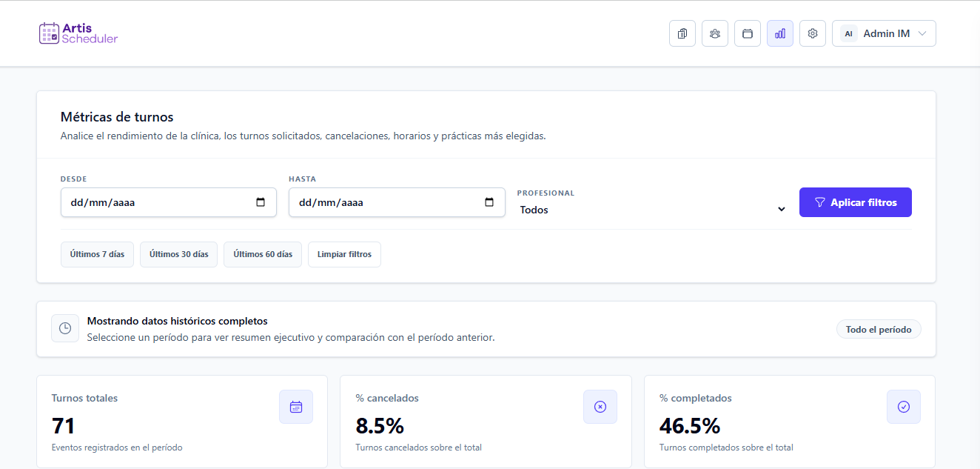Apply filters with the Aplicar filtros button
The height and width of the screenshot is (469, 980).
click(856, 202)
